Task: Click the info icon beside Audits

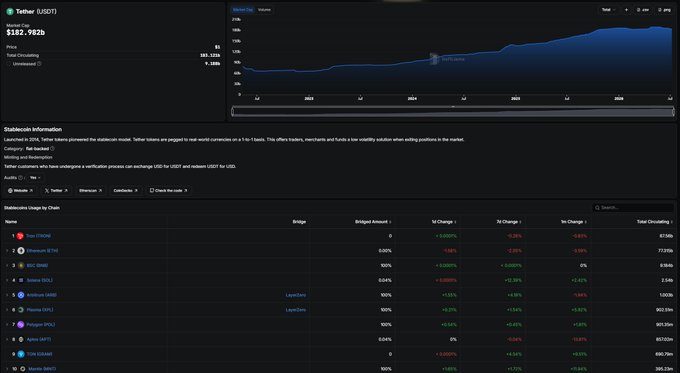Action: pos(20,177)
